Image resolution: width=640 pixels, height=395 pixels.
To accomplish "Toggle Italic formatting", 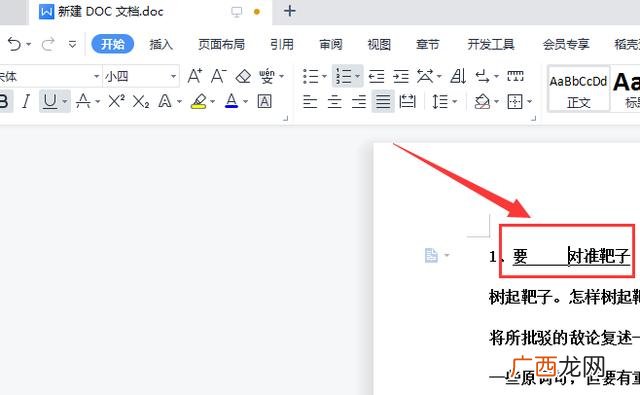I will (26, 101).
